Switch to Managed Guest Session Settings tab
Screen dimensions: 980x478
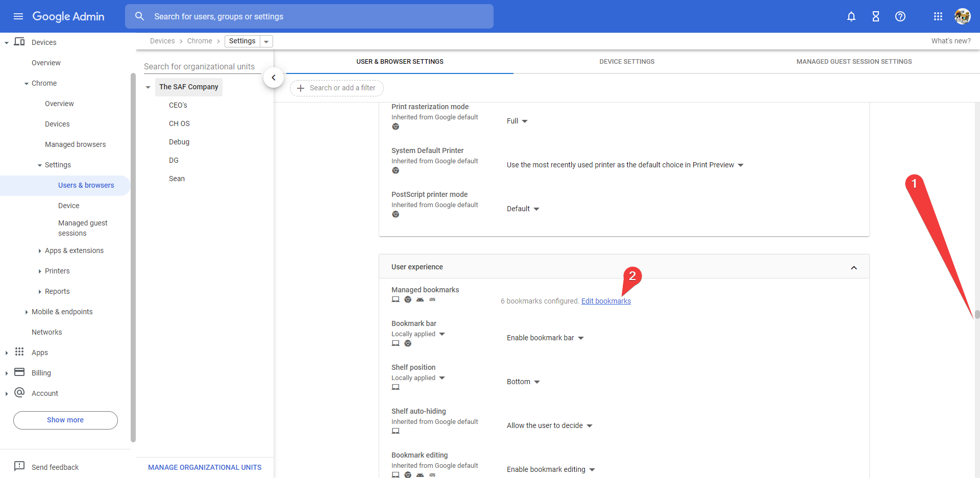[854, 62]
